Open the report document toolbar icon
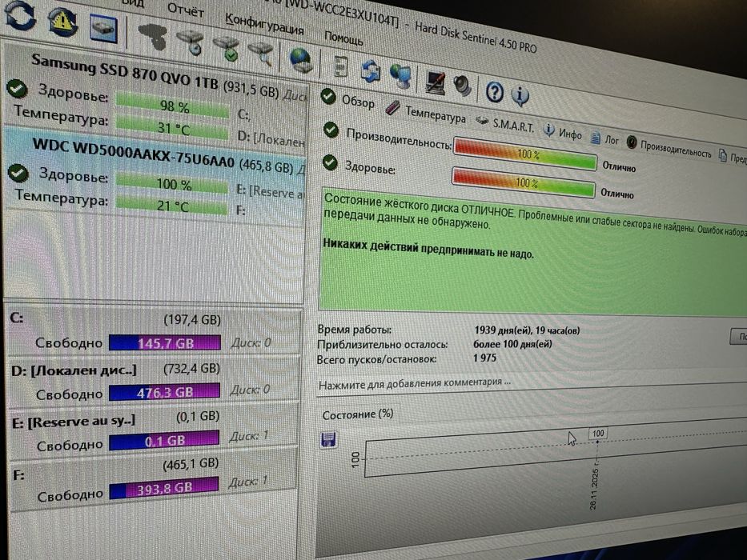 340,66
